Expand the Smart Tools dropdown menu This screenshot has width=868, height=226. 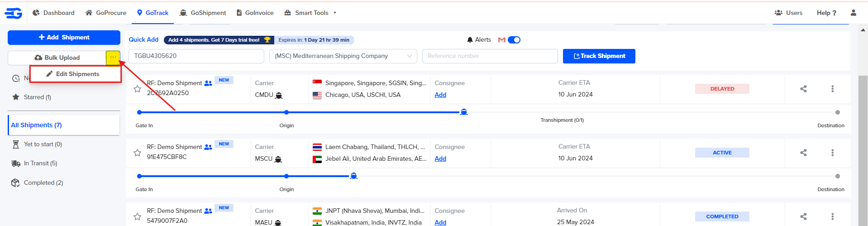tap(310, 13)
